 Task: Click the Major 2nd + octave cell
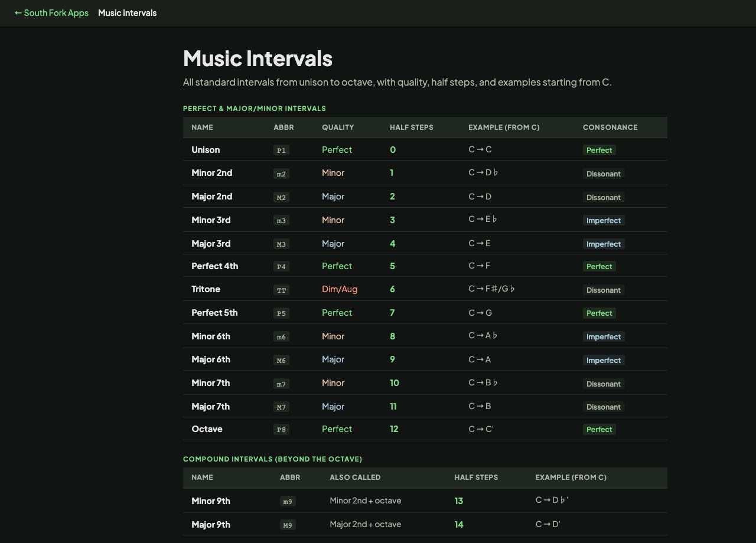(x=366, y=524)
